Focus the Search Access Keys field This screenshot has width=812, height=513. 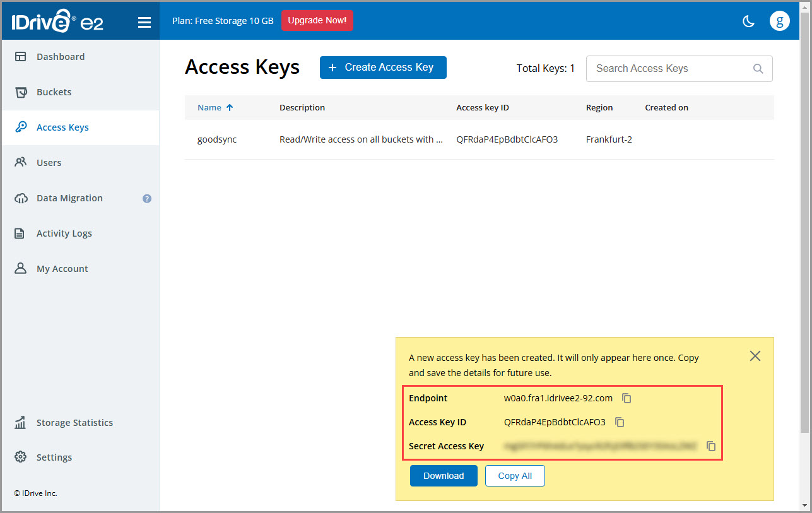coord(679,69)
